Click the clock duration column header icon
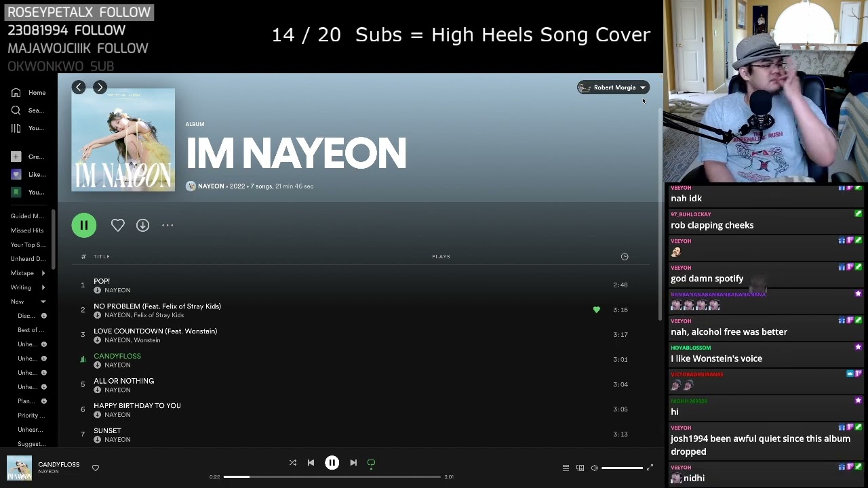The image size is (868, 488). (625, 256)
